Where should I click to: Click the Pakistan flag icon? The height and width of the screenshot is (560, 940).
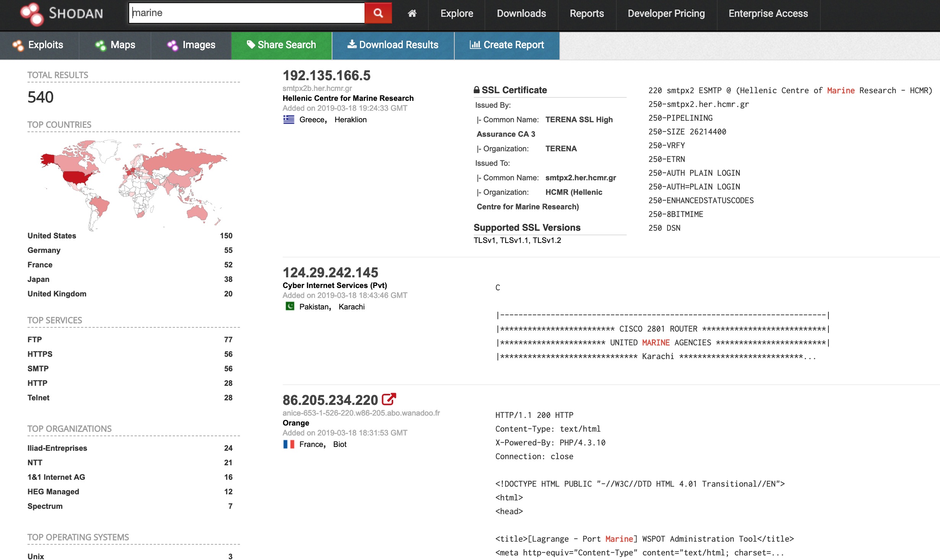tap(290, 306)
